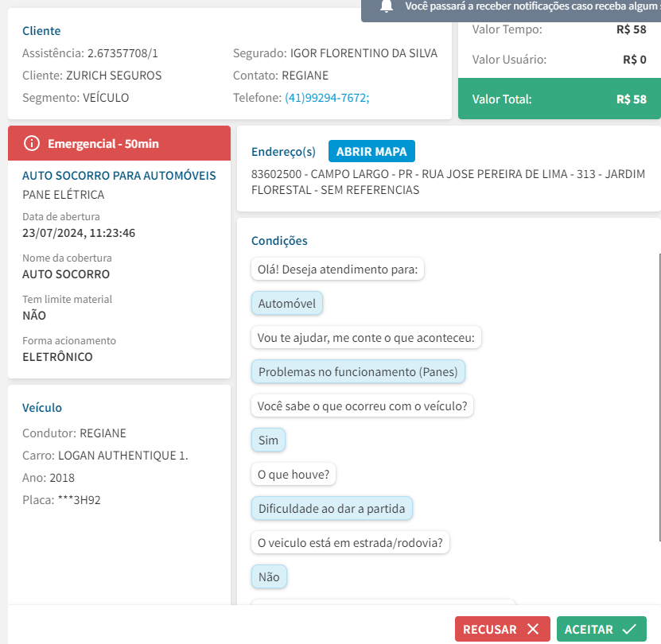The width and height of the screenshot is (661, 644).
Task: Call the phone number (41)99294-7672
Action: point(327,98)
